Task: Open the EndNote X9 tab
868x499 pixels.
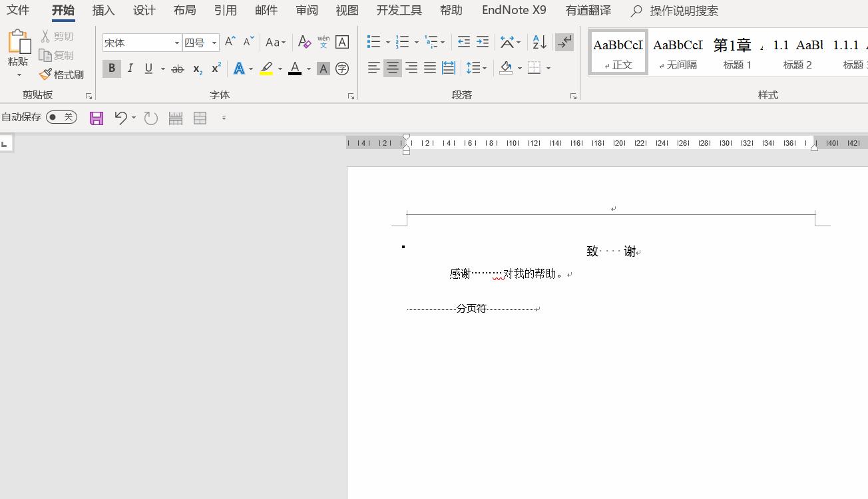Action: (x=513, y=10)
